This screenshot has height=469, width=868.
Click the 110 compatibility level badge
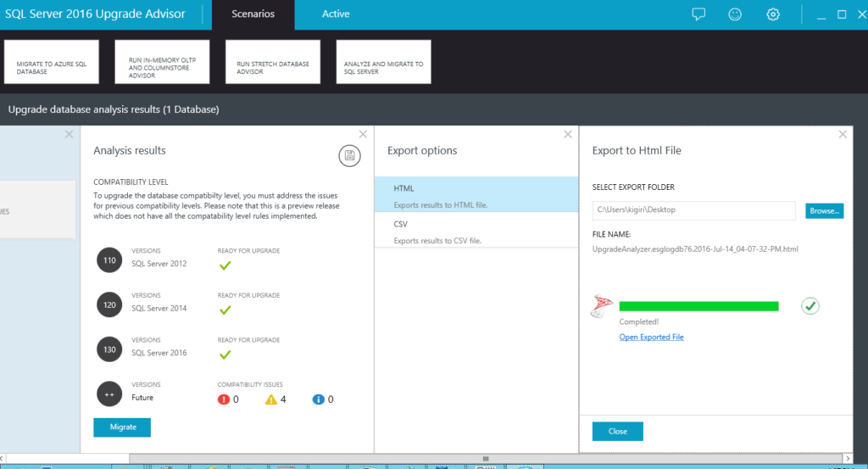pos(109,260)
